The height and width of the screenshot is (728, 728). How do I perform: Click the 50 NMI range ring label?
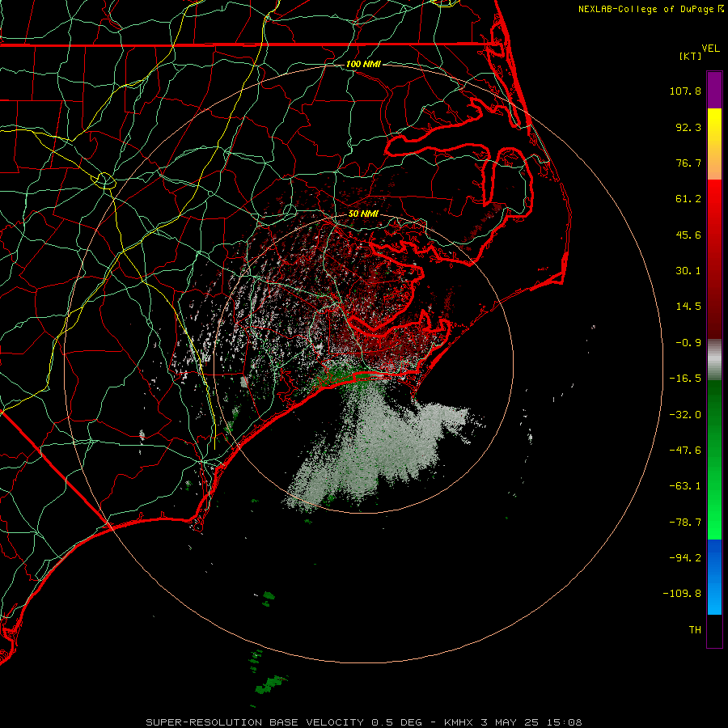coord(363,214)
